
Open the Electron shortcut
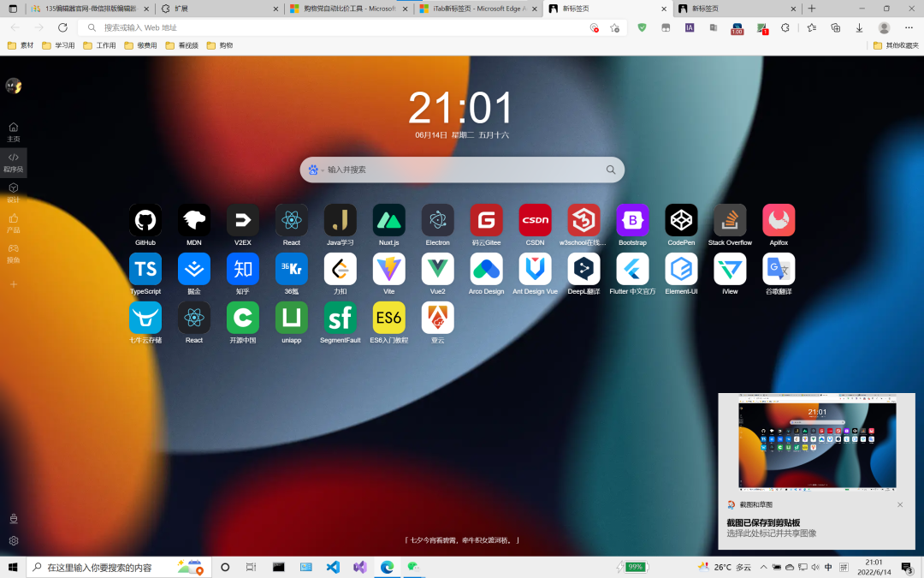tap(438, 220)
